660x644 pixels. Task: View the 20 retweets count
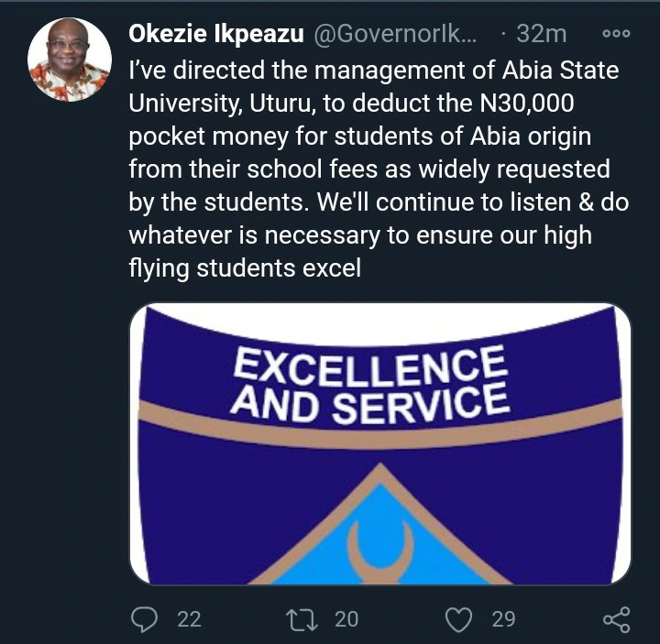click(346, 619)
